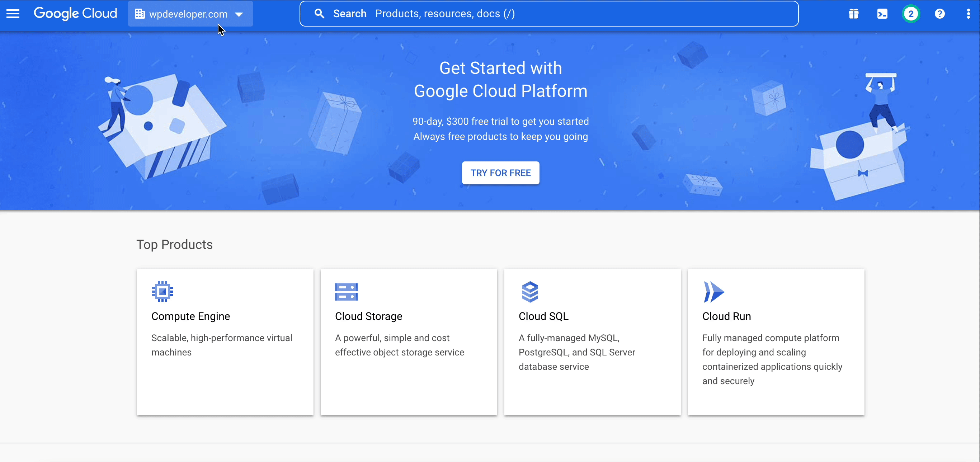Click the 'Get Started with Google Cloud Platform' heading

pyautogui.click(x=500, y=80)
